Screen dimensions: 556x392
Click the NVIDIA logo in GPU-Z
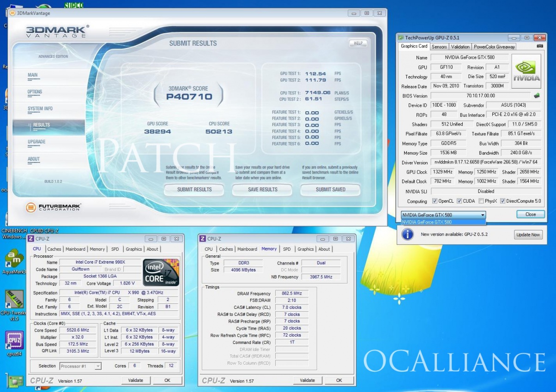526,71
